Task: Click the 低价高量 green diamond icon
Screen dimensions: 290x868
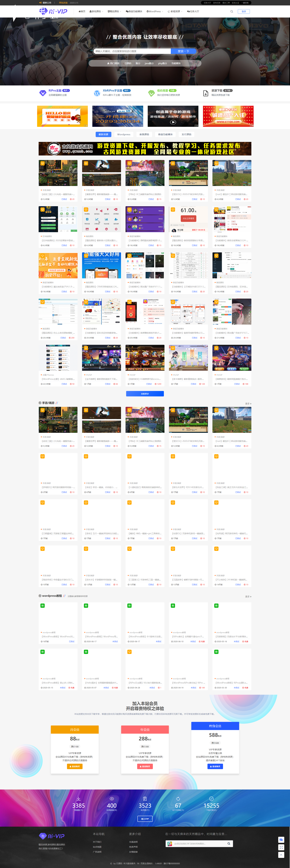Action: (152, 93)
